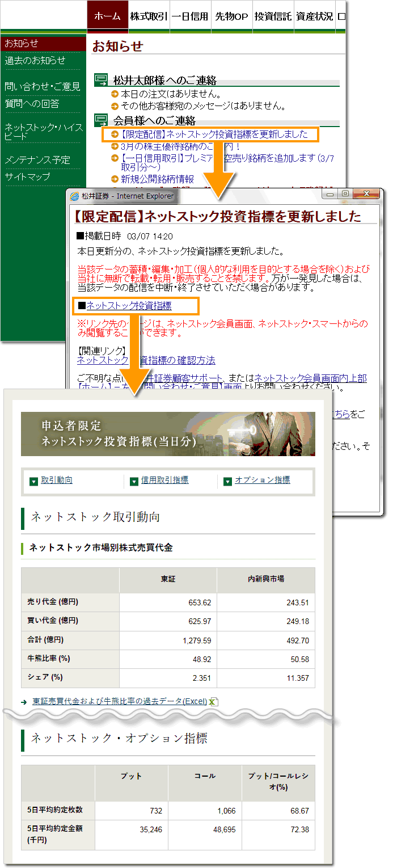Maximize the 松井証券 popup window

click(345, 194)
